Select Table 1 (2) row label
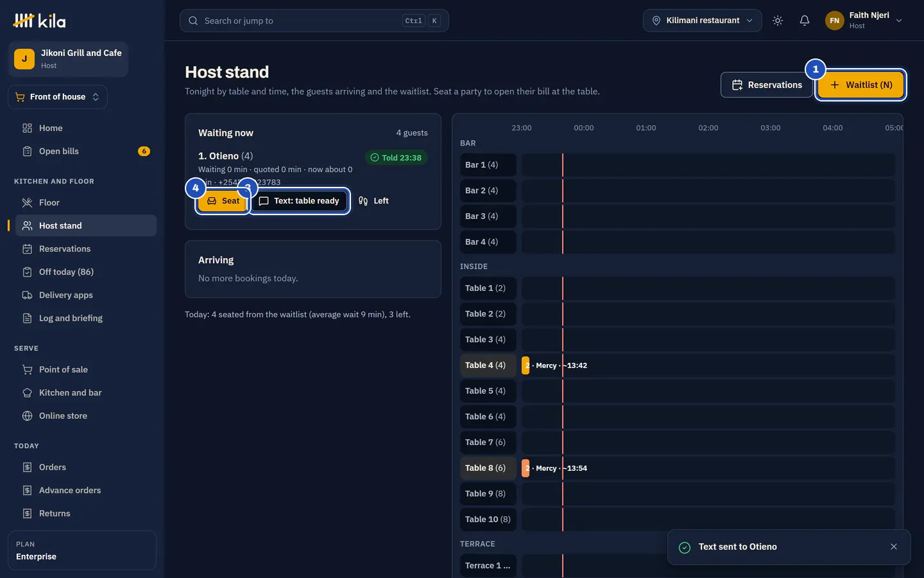 pos(488,288)
